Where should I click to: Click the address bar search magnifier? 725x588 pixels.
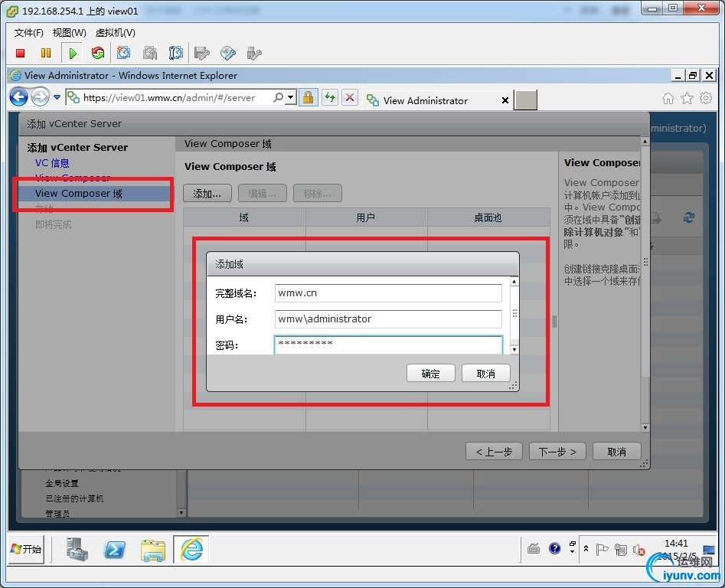click(278, 97)
